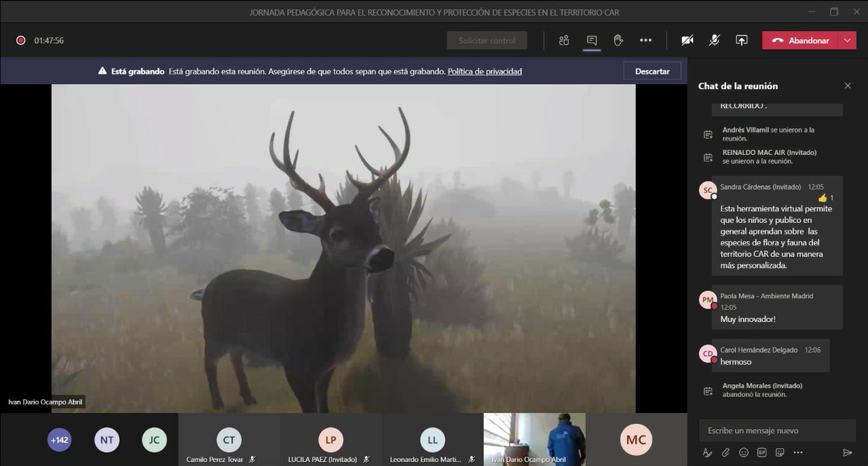Show the meeting participants list
This screenshot has height=466, width=868.
pos(564,41)
